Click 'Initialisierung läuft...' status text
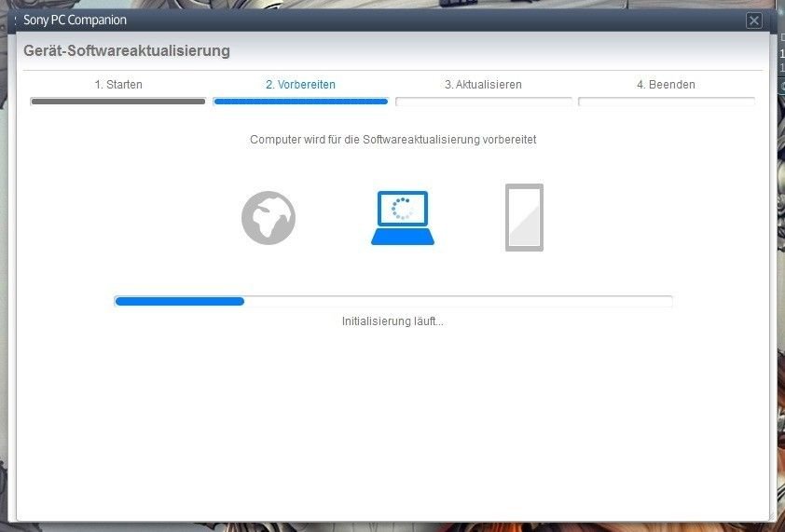 click(x=392, y=321)
